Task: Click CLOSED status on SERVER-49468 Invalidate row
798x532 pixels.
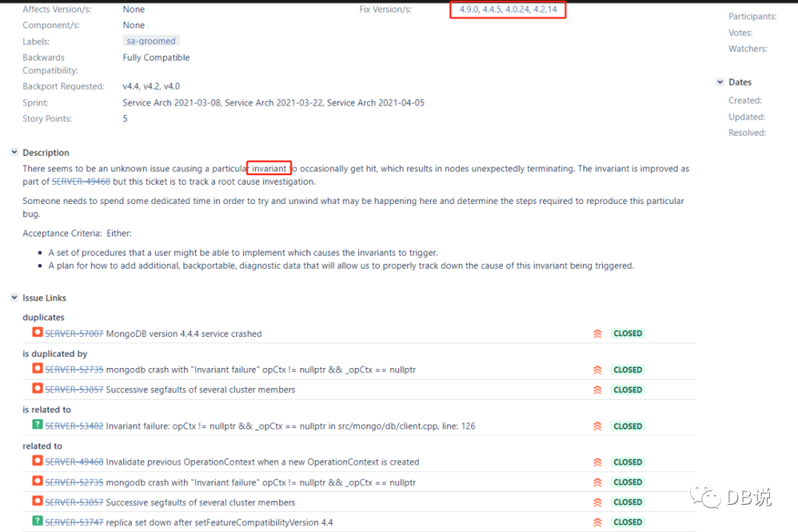Action: point(627,463)
